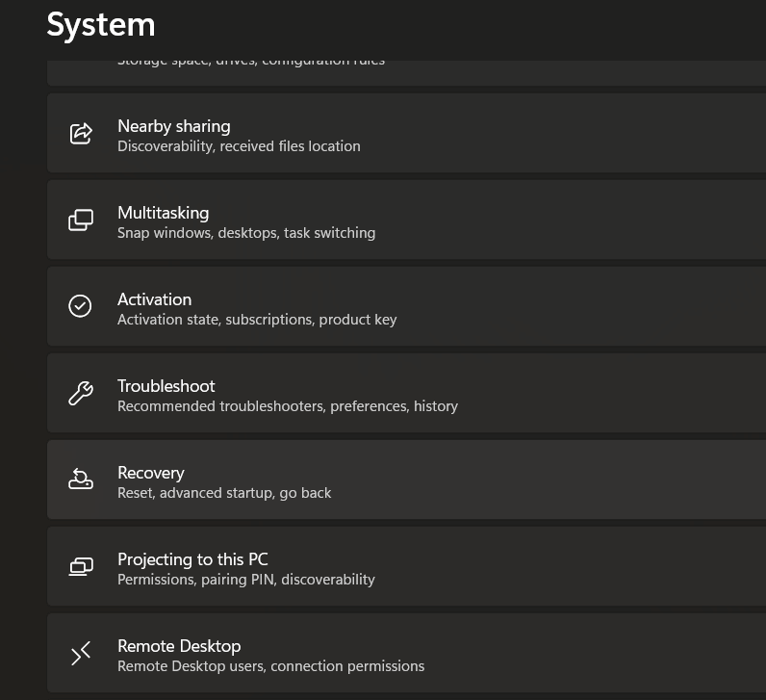This screenshot has width=766, height=700.
Task: Click the Multitasking overlapping windows icon
Action: [81, 220]
